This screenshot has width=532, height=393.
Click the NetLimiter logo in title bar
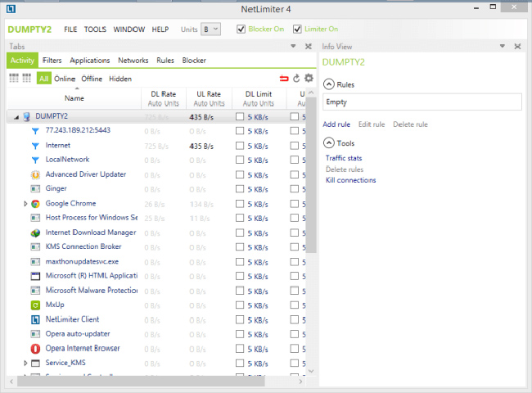click(11, 9)
